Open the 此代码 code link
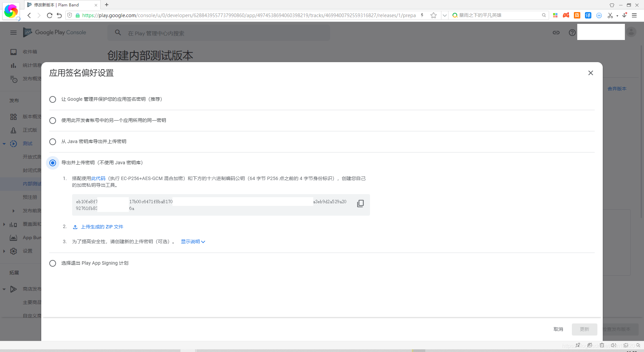 (98, 178)
